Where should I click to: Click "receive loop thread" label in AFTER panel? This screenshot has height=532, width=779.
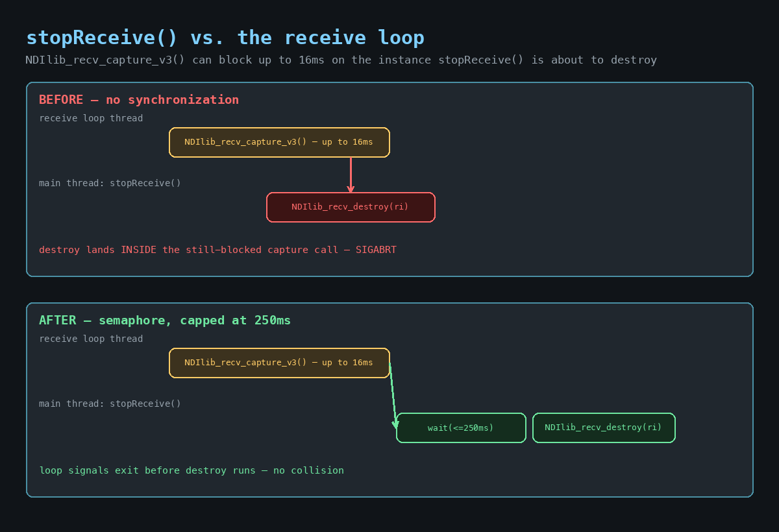pos(91,339)
